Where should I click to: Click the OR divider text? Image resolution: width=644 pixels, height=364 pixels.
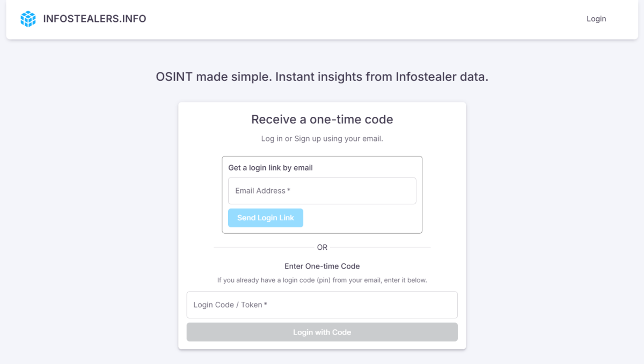(322, 248)
